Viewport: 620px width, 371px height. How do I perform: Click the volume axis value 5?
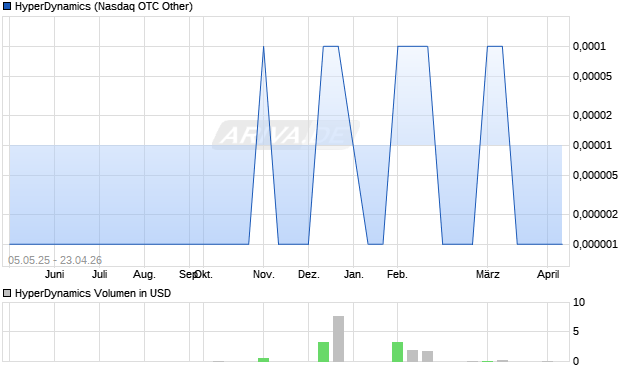tap(576, 331)
